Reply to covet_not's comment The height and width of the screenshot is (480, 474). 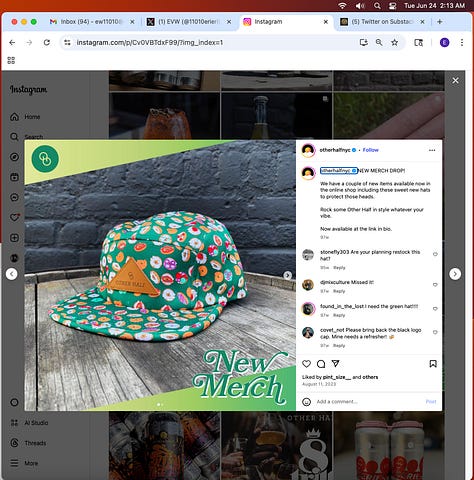pyautogui.click(x=339, y=346)
